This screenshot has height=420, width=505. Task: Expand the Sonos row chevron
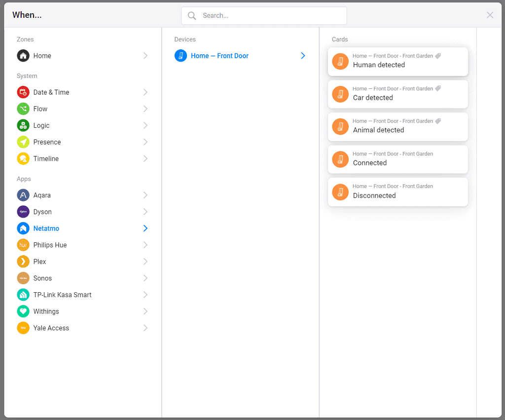(x=145, y=278)
